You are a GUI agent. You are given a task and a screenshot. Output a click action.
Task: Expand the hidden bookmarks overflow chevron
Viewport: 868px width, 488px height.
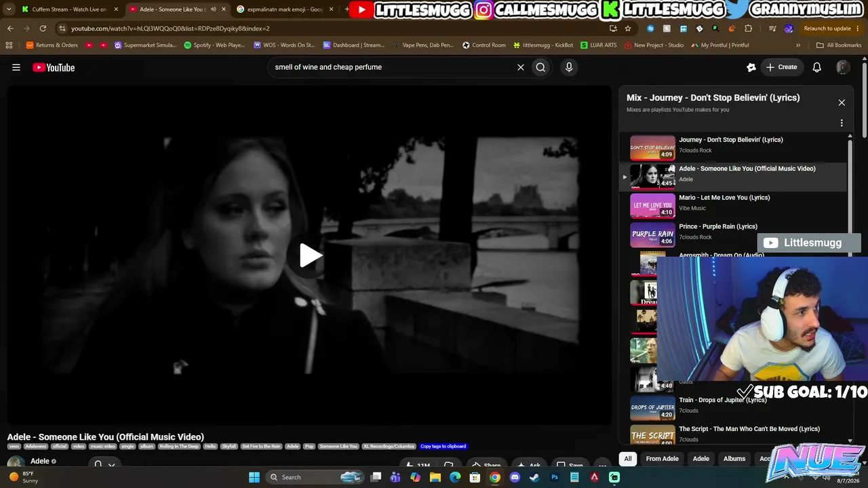coord(798,45)
